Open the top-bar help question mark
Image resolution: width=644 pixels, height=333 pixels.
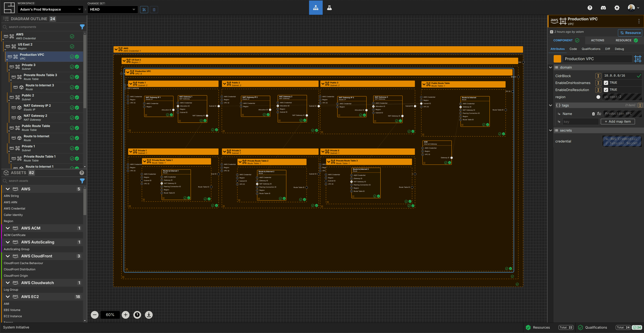click(590, 8)
